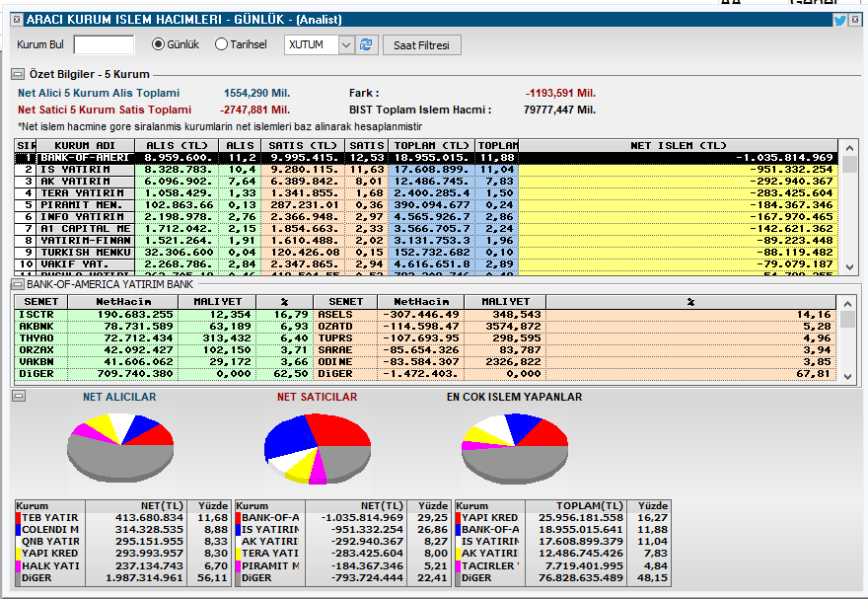Click VAKBN in the buy-side stock list
The width and height of the screenshot is (868, 599).
(36, 362)
